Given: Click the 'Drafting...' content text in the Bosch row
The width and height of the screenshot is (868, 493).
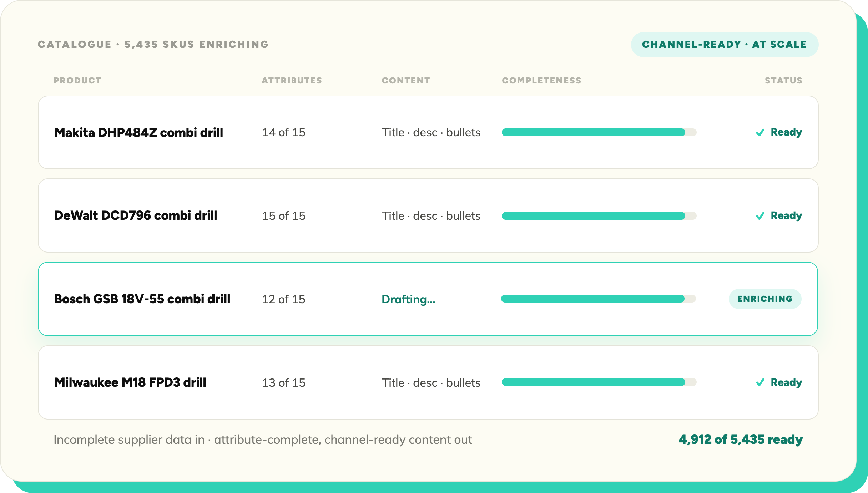Looking at the screenshot, I should point(408,299).
